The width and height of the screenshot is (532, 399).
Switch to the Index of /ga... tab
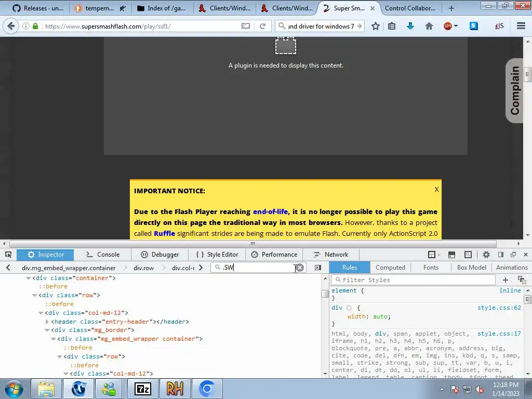pyautogui.click(x=163, y=8)
